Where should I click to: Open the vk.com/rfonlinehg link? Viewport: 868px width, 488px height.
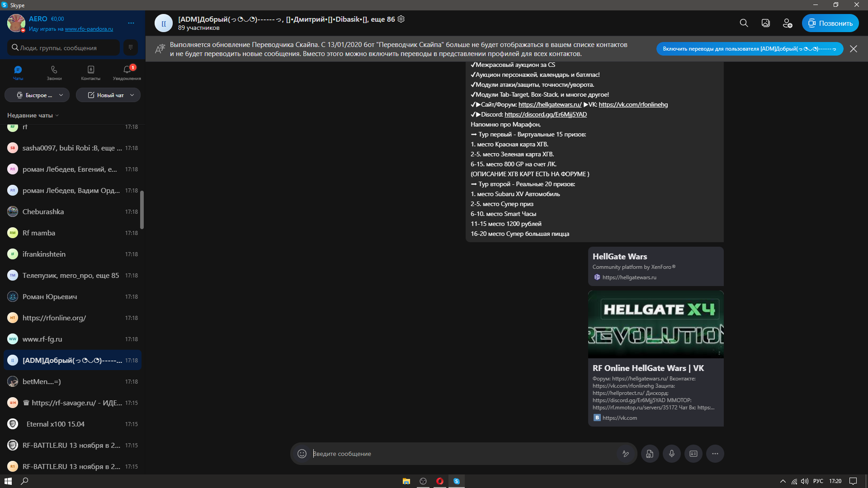[633, 104]
